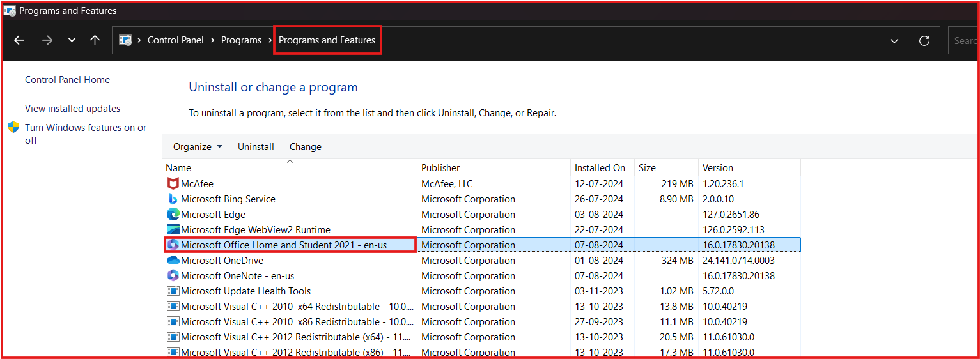Select Microsoft Office Home and Student 2021
This screenshot has height=359, width=980.
pyautogui.click(x=284, y=245)
